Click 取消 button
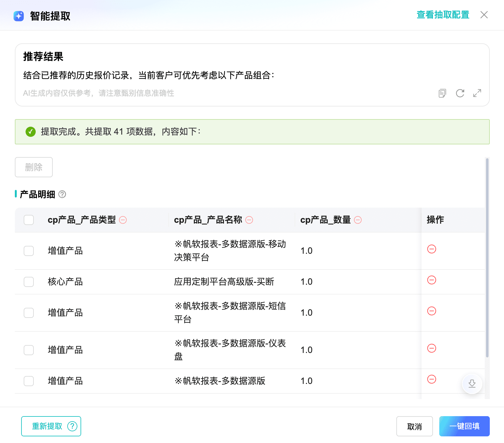The image size is (504, 443). 415,426
